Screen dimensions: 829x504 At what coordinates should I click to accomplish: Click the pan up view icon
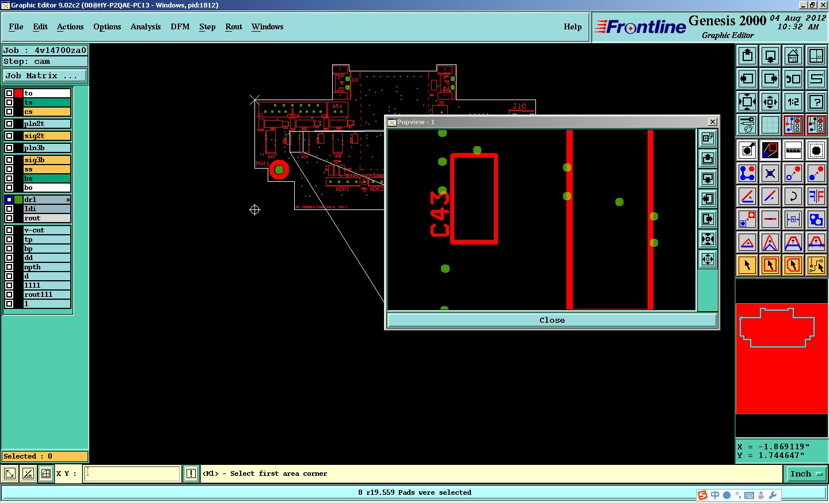[x=747, y=56]
